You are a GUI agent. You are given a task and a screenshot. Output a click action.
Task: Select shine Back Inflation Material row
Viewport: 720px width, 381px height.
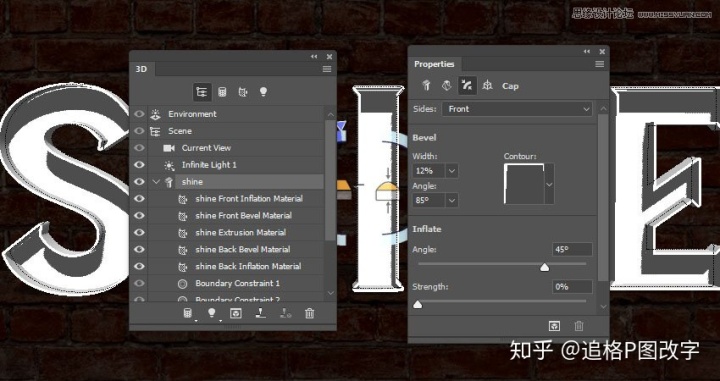tap(236, 267)
